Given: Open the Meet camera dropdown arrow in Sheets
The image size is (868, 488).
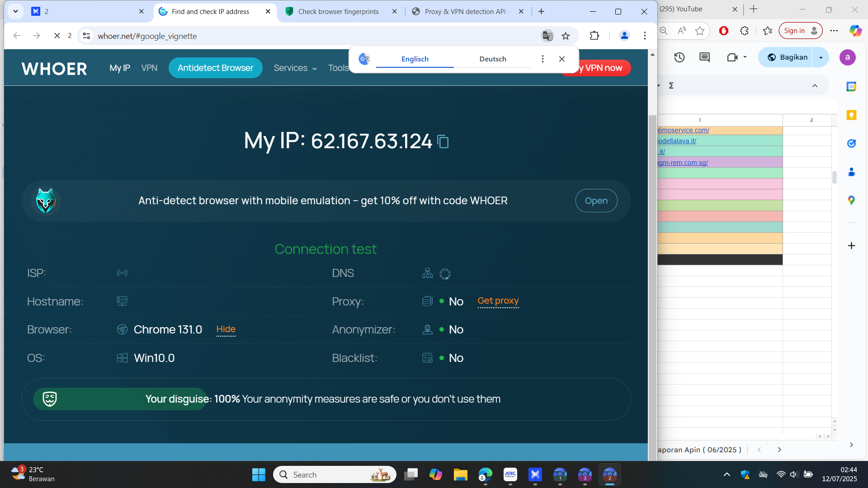Looking at the screenshot, I should [745, 57].
